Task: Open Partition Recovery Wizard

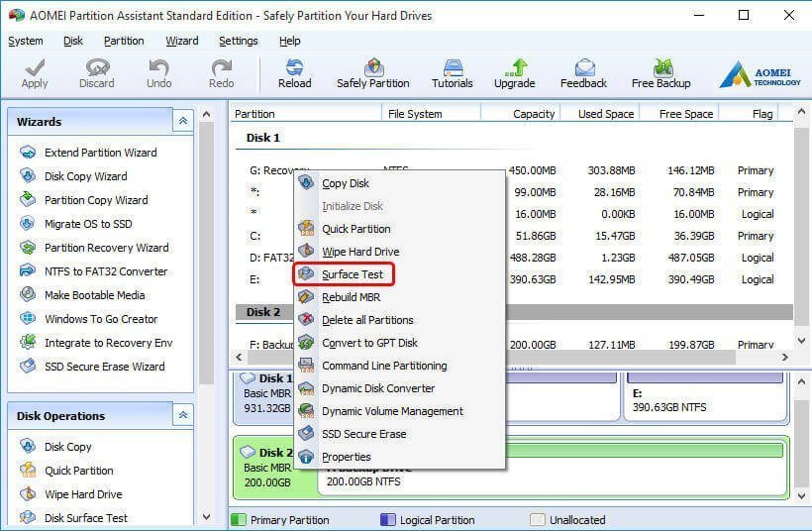Action: point(106,248)
